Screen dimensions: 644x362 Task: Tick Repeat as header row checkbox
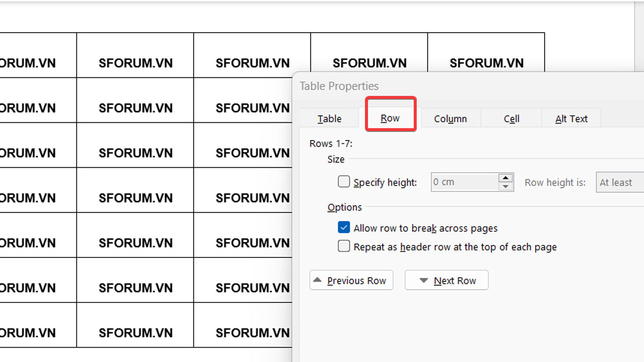click(344, 247)
